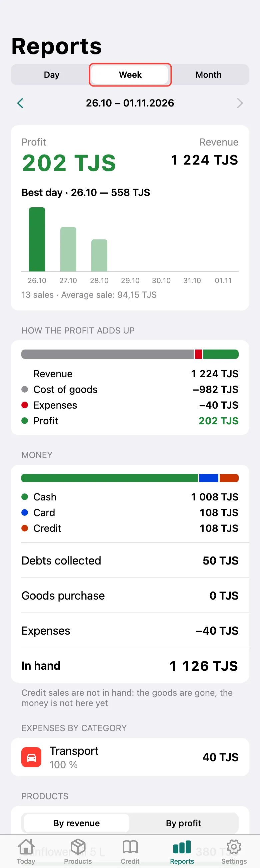Open the Transport expense category row

point(130,757)
